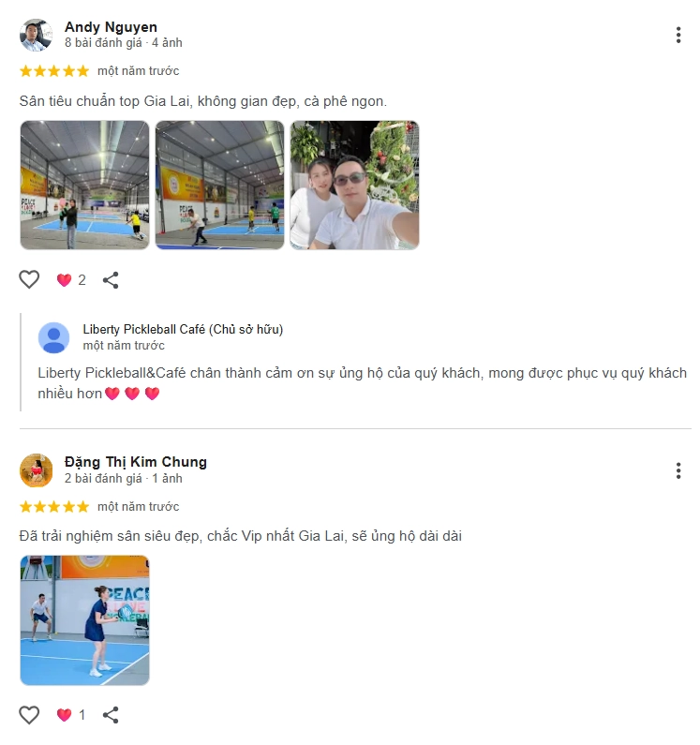This screenshot has width=700, height=745.
Task: Share Đặng Thị Kim Chung's review
Action: tap(111, 715)
